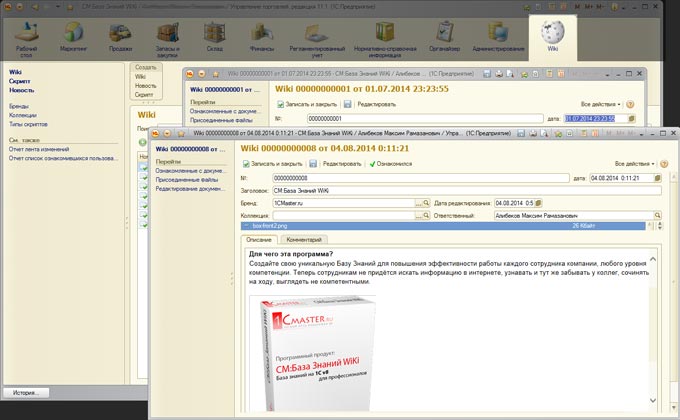Open Отчет список ознакомившихся пользова... report
Screen dimensions: 680x420
click(x=63, y=158)
